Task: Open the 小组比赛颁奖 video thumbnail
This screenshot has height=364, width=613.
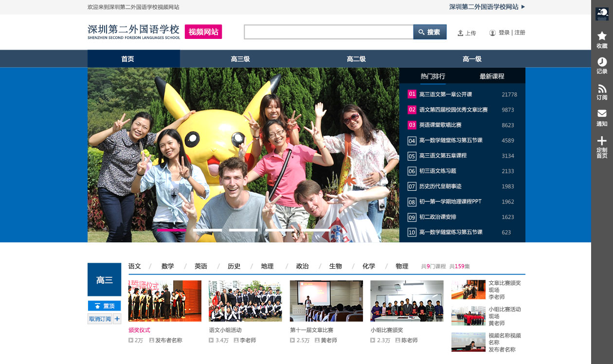Action: [x=407, y=301]
